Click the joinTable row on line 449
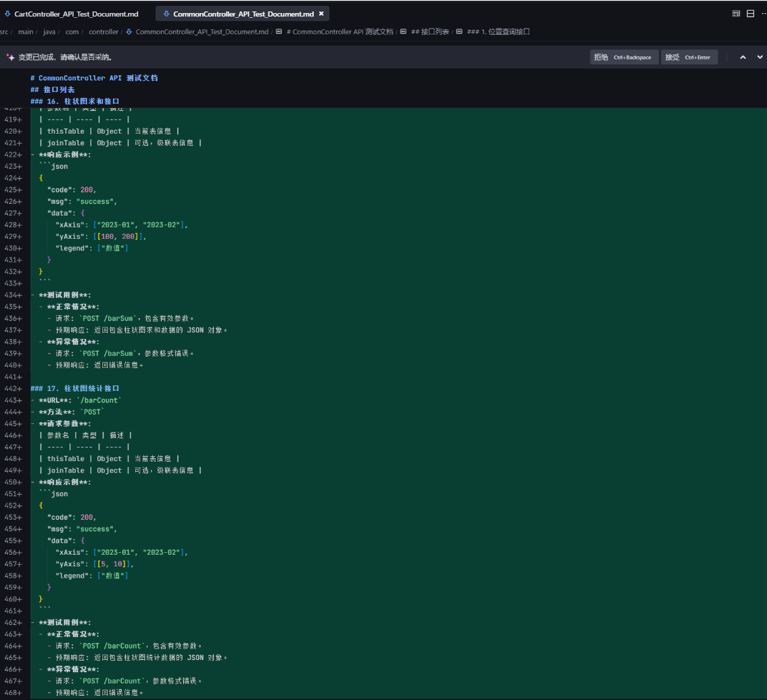Image resolution: width=767 pixels, height=700 pixels. 120,470
